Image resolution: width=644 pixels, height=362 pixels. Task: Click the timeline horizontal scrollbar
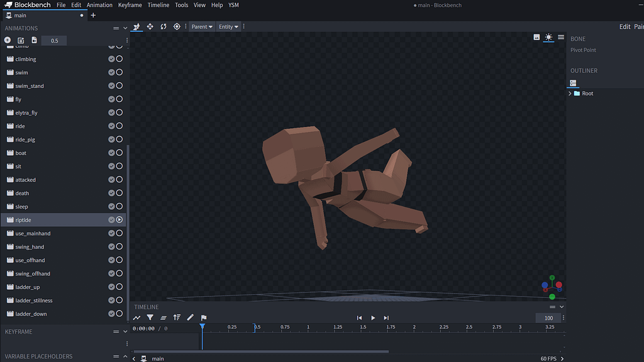(261, 352)
